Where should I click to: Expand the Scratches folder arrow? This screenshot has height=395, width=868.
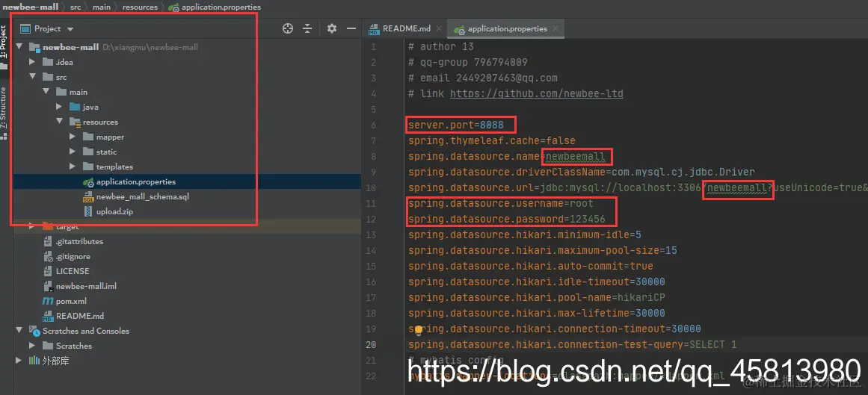point(33,346)
